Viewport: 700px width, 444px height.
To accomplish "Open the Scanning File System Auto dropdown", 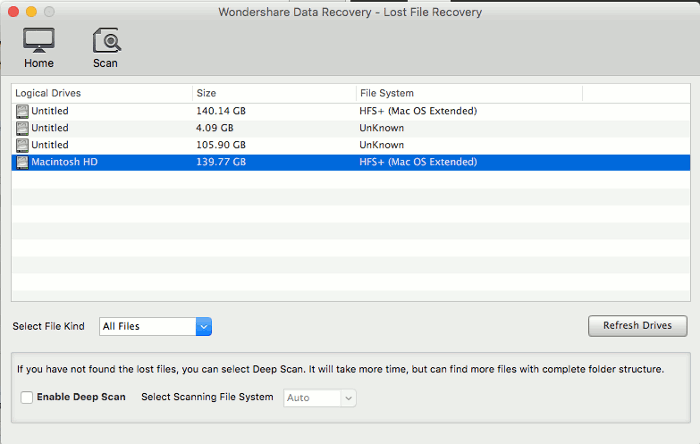I will click(320, 398).
